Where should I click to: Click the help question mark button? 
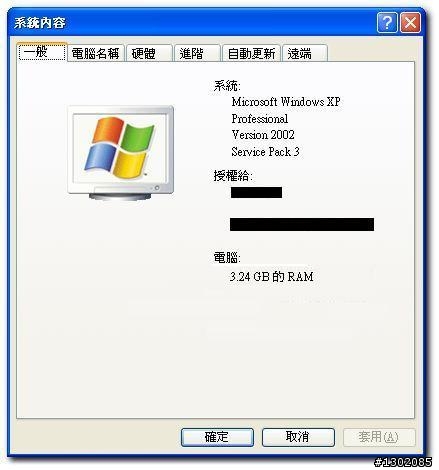coord(387,23)
